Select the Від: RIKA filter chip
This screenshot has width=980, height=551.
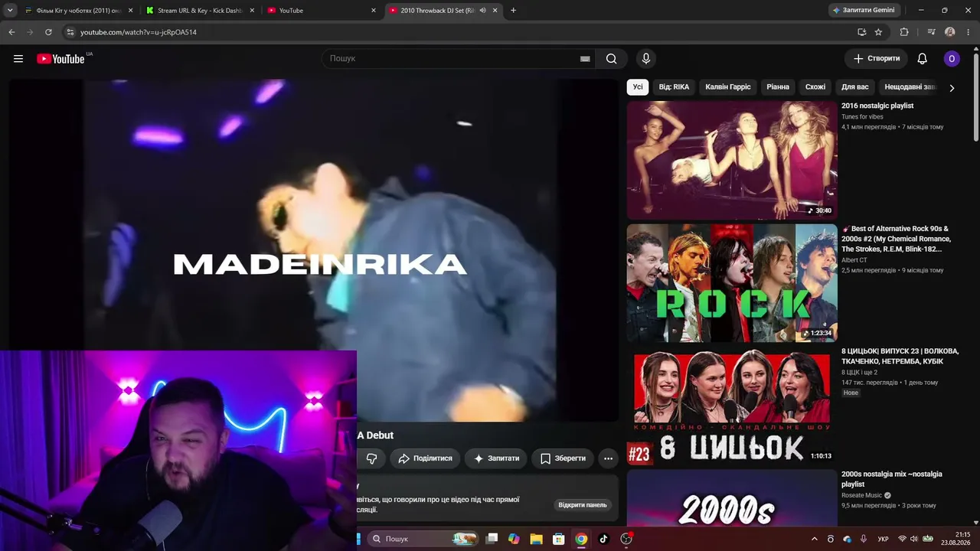tap(674, 87)
